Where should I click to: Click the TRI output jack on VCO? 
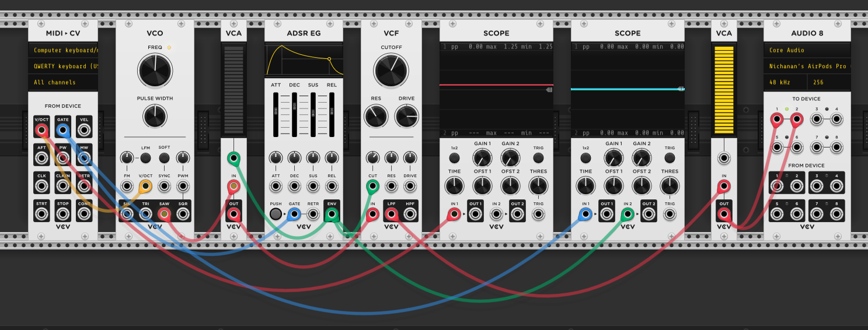pyautogui.click(x=145, y=215)
